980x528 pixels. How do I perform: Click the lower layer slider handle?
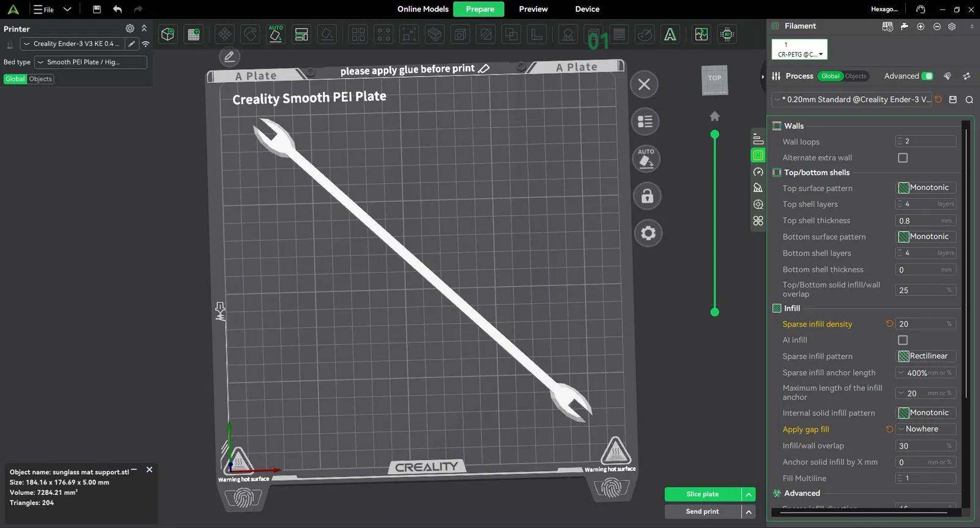pos(715,312)
